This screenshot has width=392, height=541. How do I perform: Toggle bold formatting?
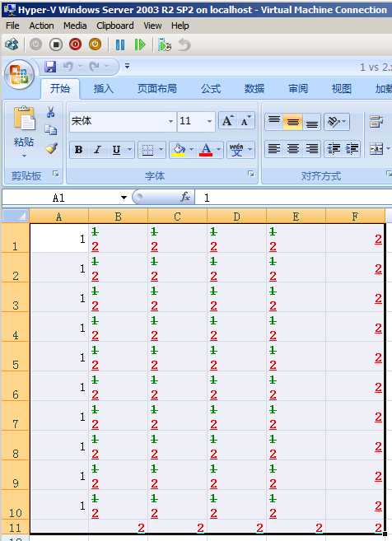78,150
